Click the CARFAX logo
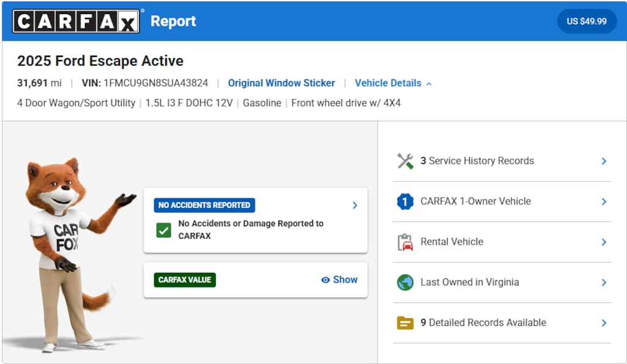This screenshot has width=627, height=364. [x=76, y=21]
